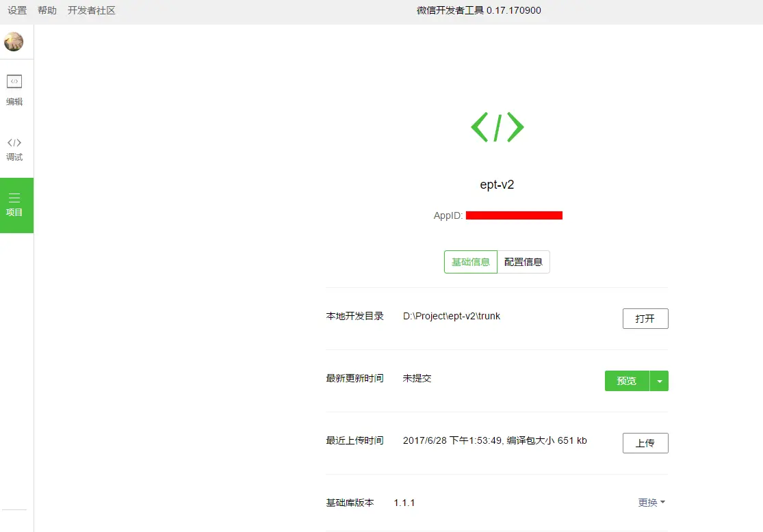Open the 帮助 menu
This screenshot has width=763, height=532.
pyautogui.click(x=47, y=10)
